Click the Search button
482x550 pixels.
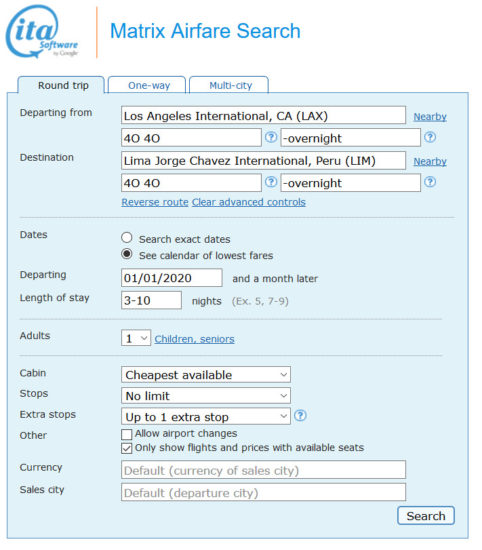(426, 516)
